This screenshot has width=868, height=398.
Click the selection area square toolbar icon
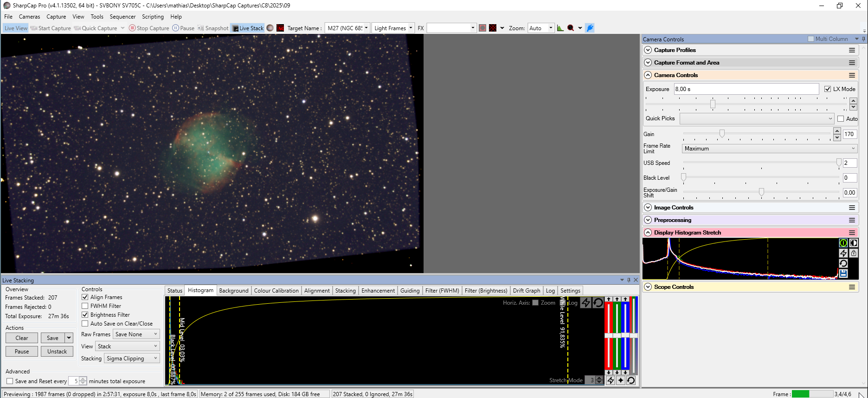tap(482, 28)
